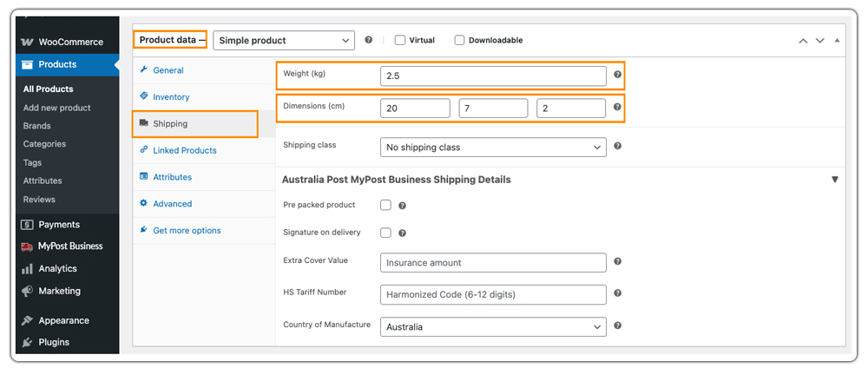This screenshot has width=868, height=368.
Task: Click the Height field showing 2
Action: coord(571,108)
